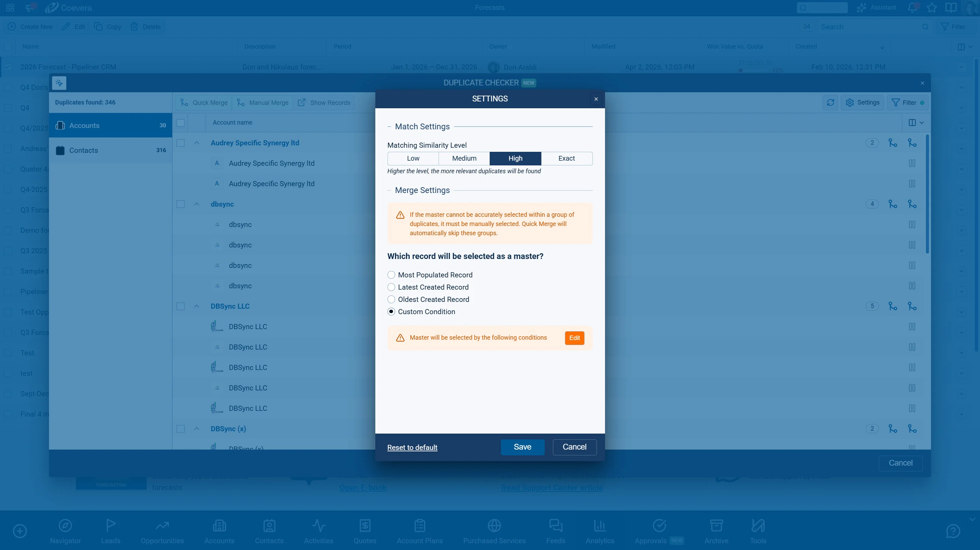Set similarity level to Medium
The width and height of the screenshot is (980, 550).
point(464,158)
